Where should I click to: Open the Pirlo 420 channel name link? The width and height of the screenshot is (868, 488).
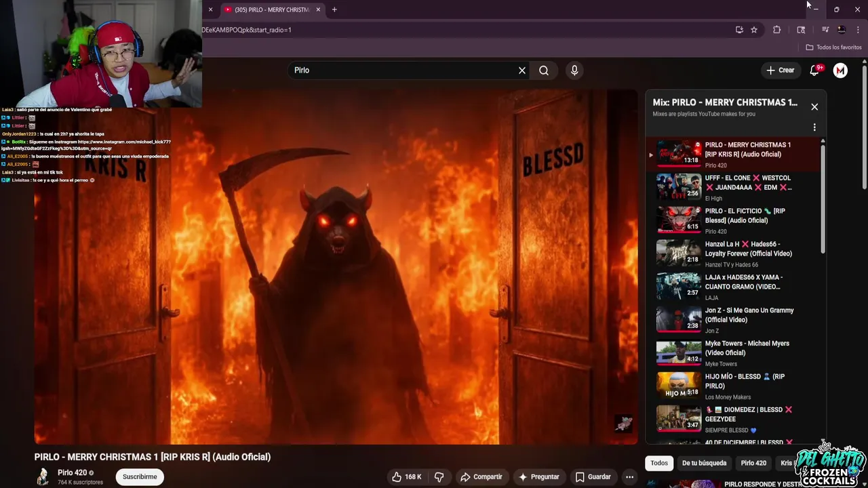click(x=72, y=472)
